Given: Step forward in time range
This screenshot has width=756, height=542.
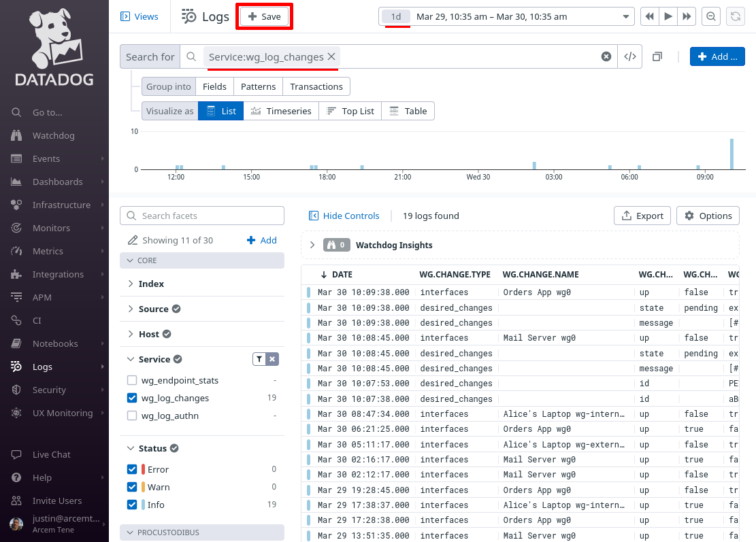Looking at the screenshot, I should click(687, 16).
